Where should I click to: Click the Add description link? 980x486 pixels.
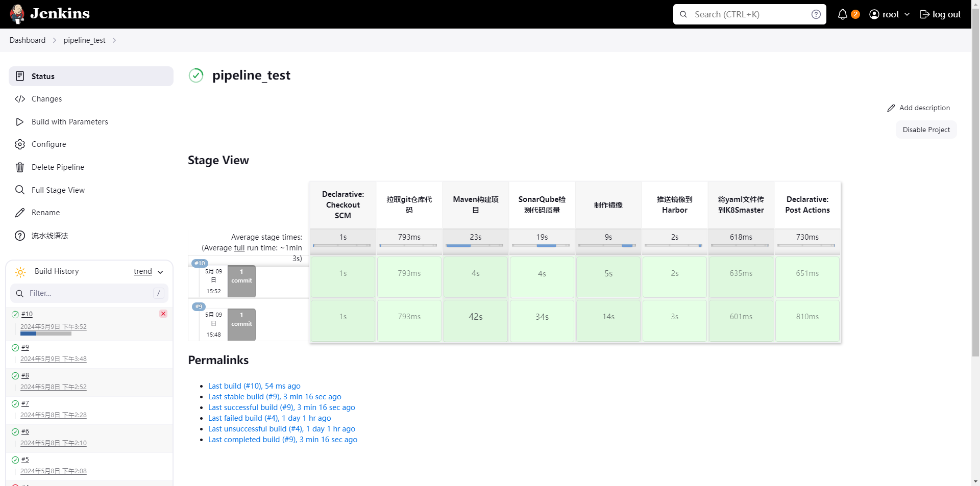[919, 108]
